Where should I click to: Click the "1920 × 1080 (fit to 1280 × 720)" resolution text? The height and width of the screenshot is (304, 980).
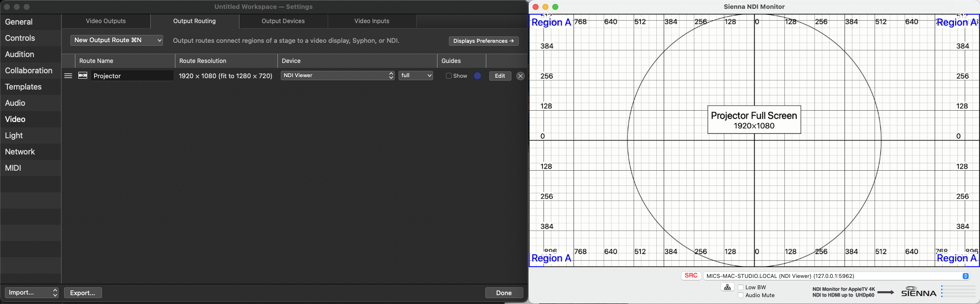[x=226, y=76]
